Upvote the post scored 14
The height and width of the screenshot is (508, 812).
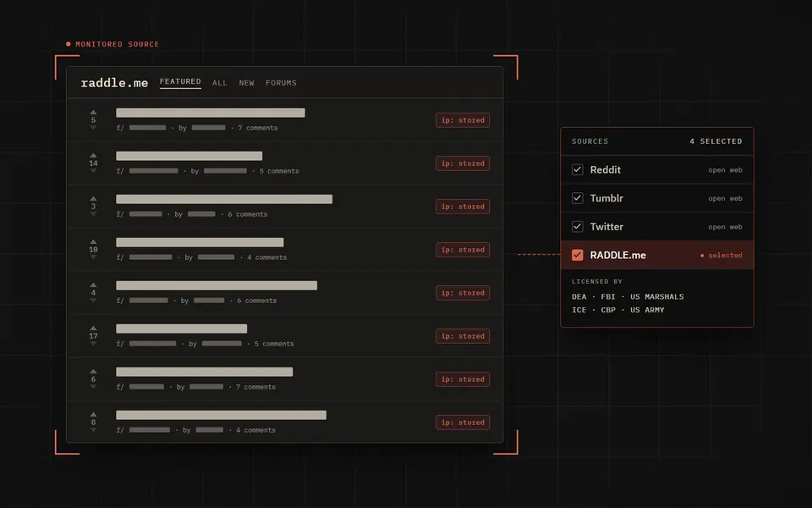coord(93,155)
